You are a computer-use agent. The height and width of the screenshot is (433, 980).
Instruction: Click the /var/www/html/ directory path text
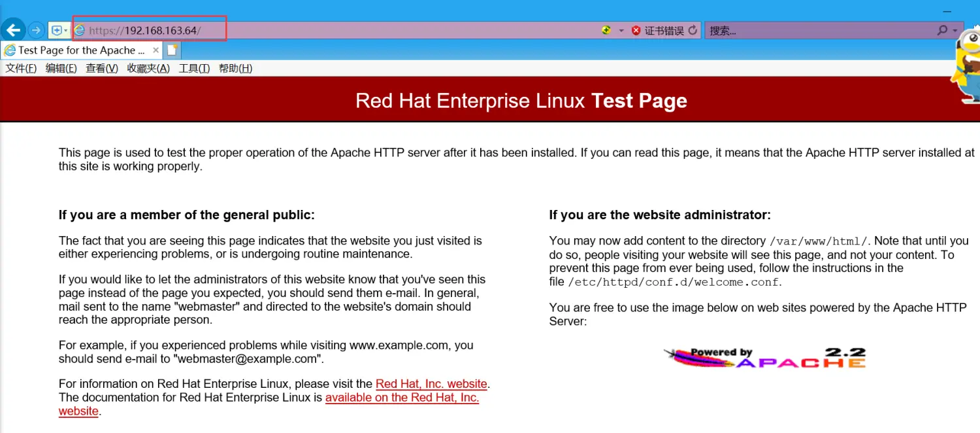(819, 241)
